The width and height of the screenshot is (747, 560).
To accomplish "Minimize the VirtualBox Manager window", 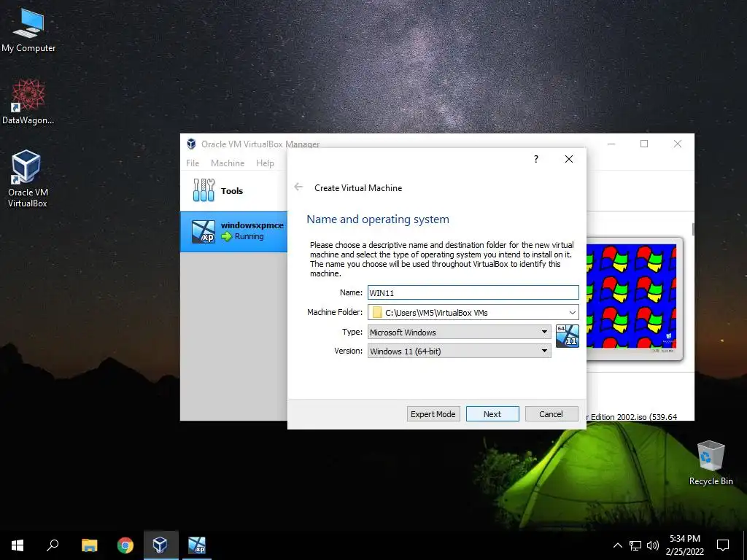I will point(611,144).
